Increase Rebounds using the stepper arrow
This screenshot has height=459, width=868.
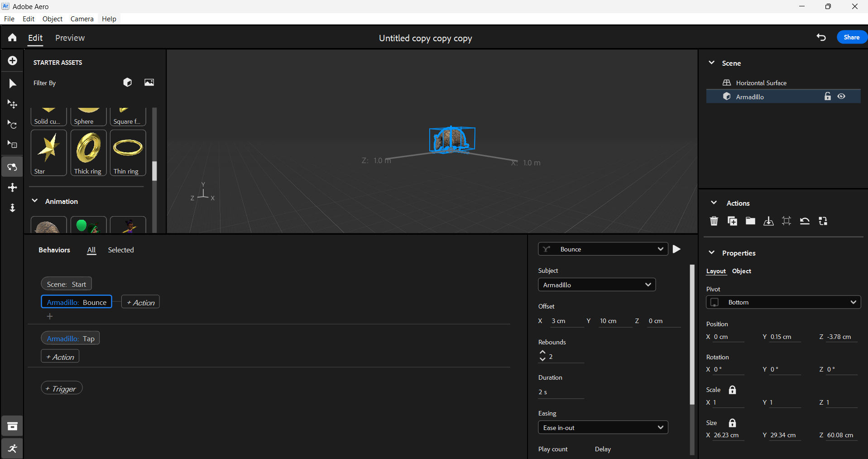click(542, 353)
